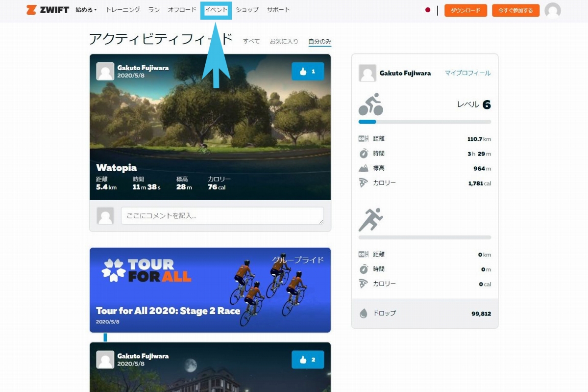Viewport: 588px width, 392px height.
Task: Click the 110.7 km distance value
Action: point(479,139)
